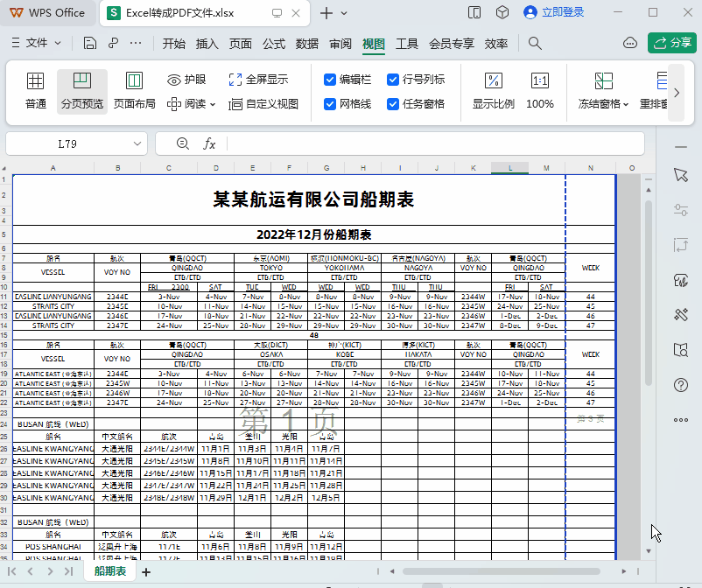Click the 重排窗口 arrange windows icon
Viewport: 702px width, 588px height.
pyautogui.click(x=653, y=92)
